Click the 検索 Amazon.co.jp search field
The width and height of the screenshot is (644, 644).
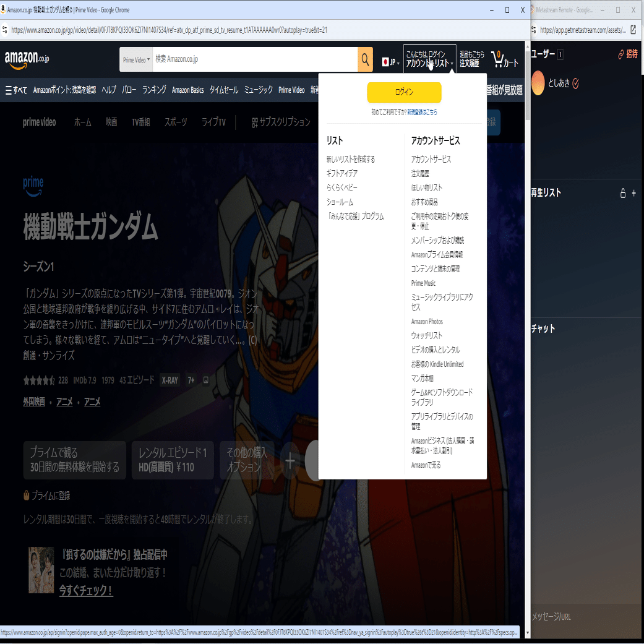pyautogui.click(x=255, y=59)
